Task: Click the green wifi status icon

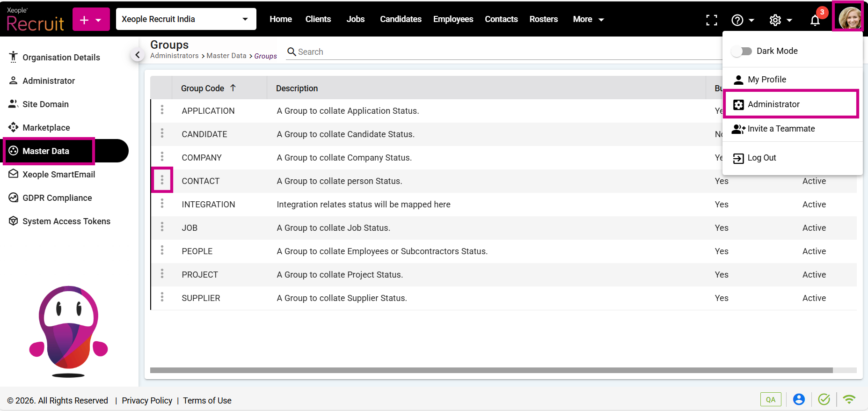Action: (x=849, y=399)
